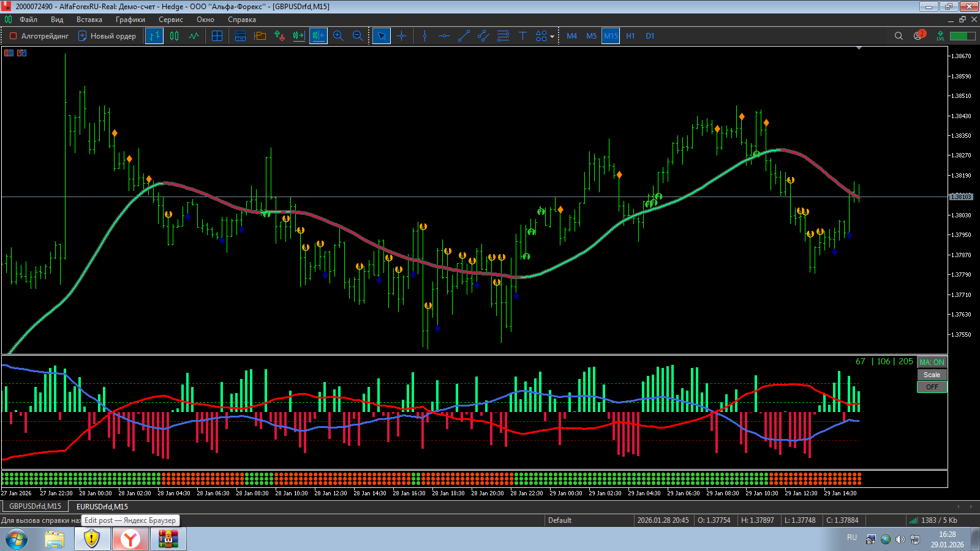980x551 pixels.
Task: Switch timeframe to D1
Action: [x=650, y=36]
